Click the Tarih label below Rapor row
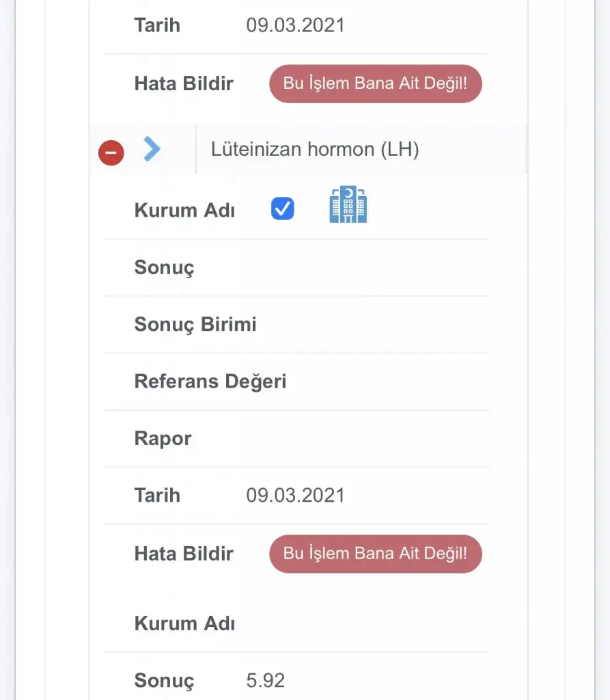Viewport: 610px width, 700px height. [157, 495]
